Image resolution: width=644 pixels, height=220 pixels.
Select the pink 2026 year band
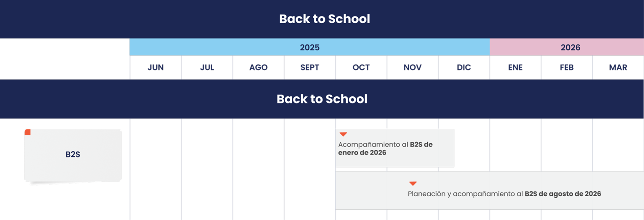point(570,47)
